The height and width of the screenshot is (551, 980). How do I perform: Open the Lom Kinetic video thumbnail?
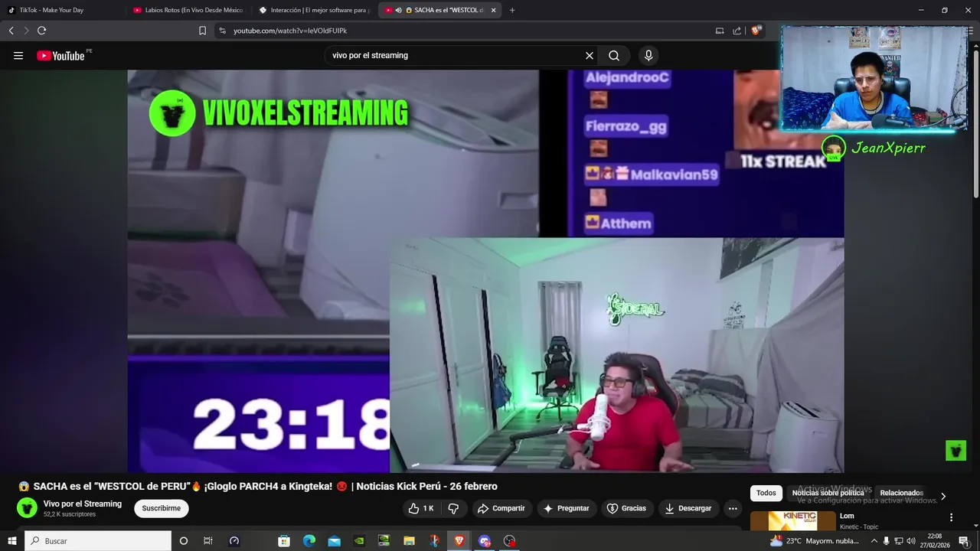[x=793, y=520]
